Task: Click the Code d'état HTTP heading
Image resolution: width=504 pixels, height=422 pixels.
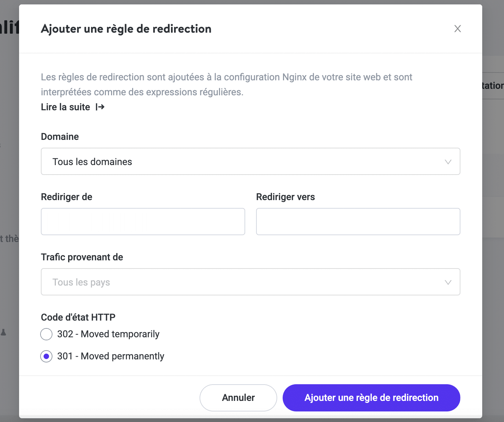Action: (x=78, y=317)
